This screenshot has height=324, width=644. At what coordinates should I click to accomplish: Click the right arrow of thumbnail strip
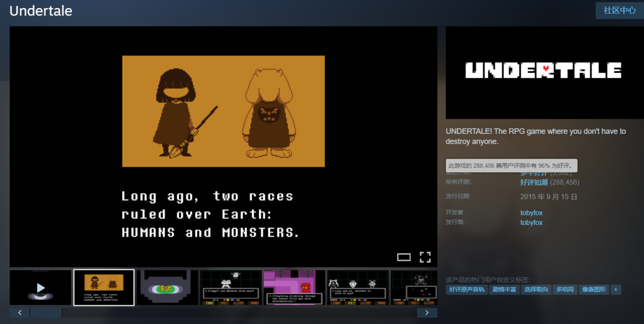[x=427, y=313]
